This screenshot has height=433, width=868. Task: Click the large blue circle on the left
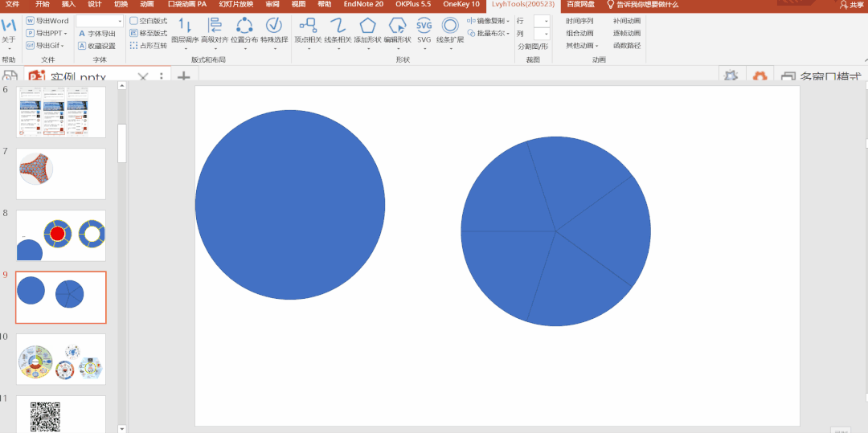click(290, 205)
